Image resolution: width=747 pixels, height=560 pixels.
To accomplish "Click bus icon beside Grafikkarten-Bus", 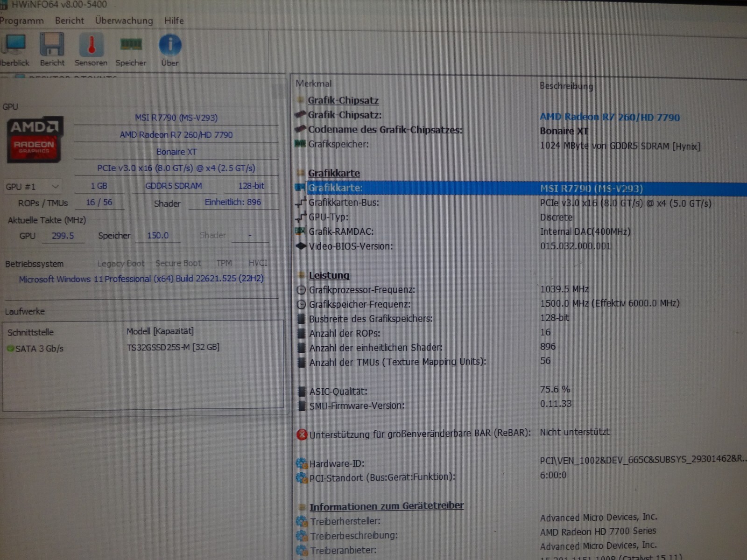I will point(301,202).
